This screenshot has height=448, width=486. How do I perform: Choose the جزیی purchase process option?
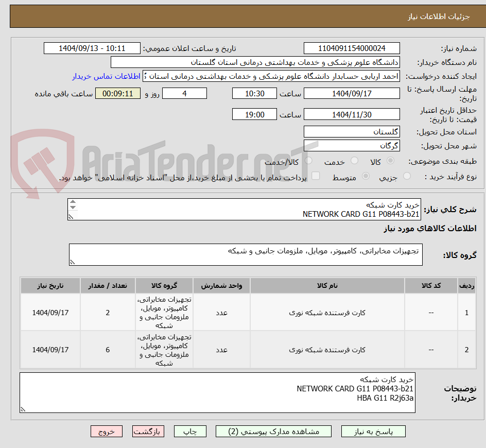pyautogui.click(x=407, y=176)
